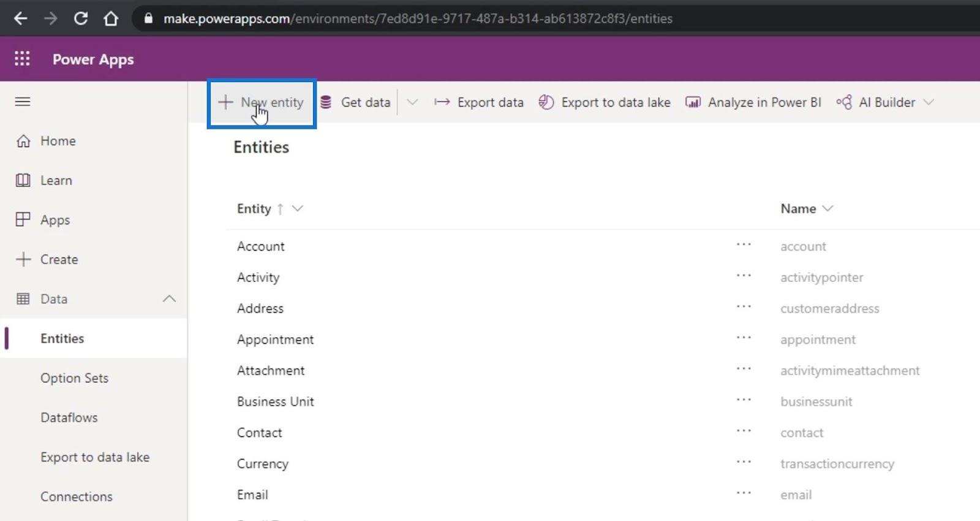Click the Apps grid icon in sidebar
This screenshot has width=980, height=521.
coord(23,219)
